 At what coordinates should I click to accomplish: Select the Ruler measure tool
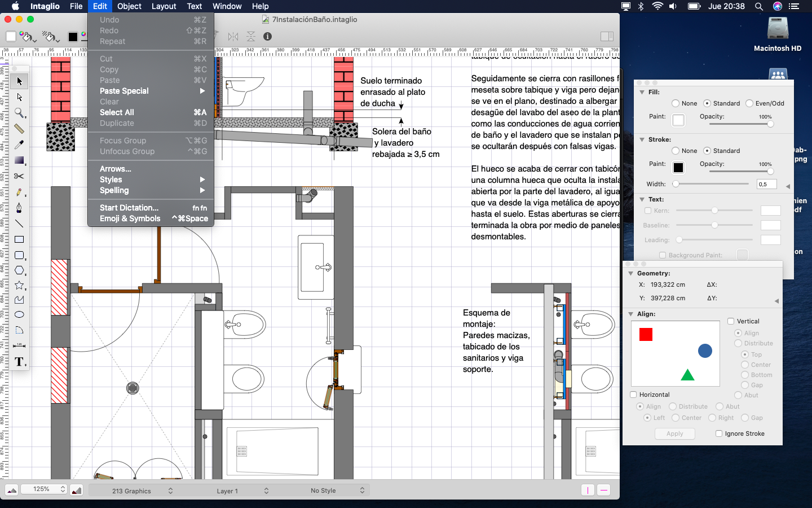[19, 129]
